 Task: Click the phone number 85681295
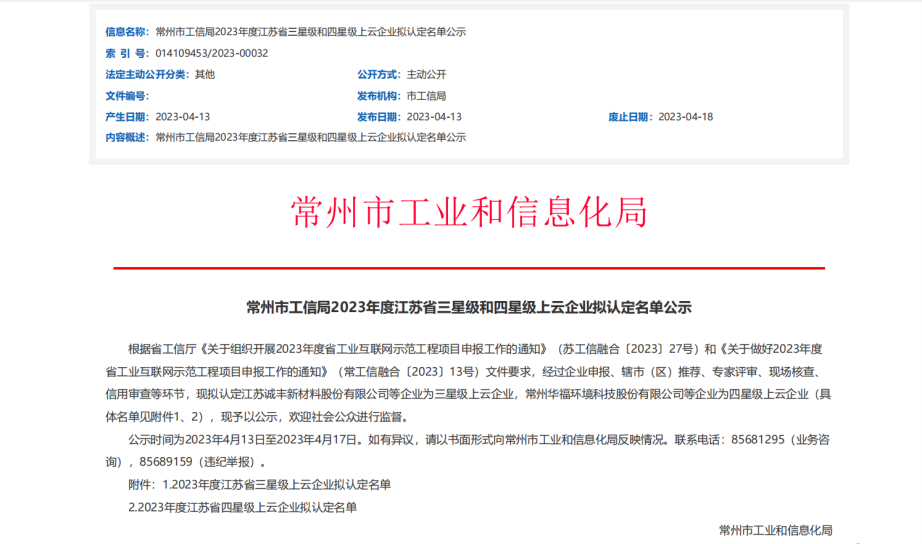pos(757,440)
